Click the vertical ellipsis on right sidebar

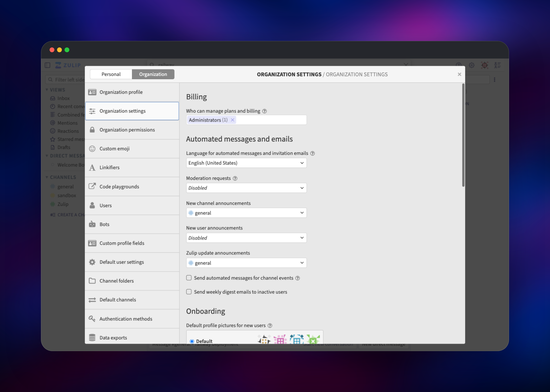pos(494,80)
